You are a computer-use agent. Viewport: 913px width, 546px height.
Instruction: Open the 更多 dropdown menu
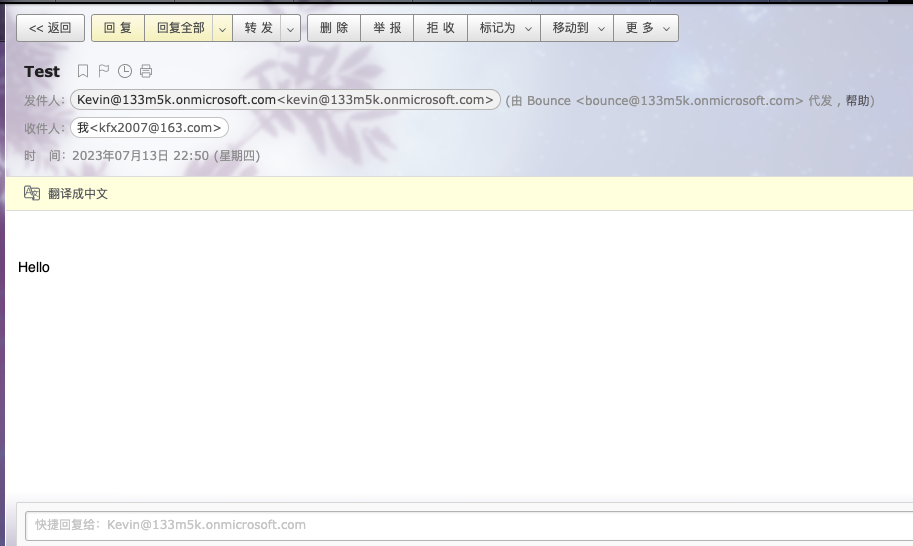coord(646,28)
